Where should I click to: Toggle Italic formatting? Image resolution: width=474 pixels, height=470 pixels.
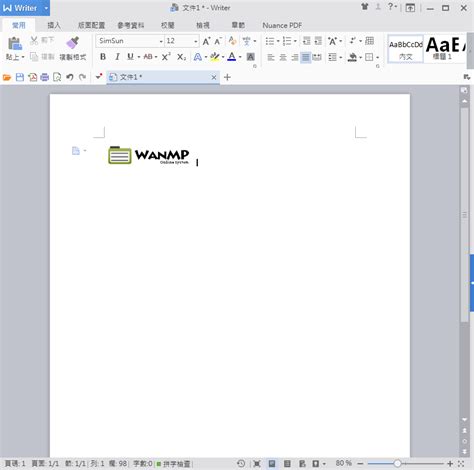tap(117, 57)
